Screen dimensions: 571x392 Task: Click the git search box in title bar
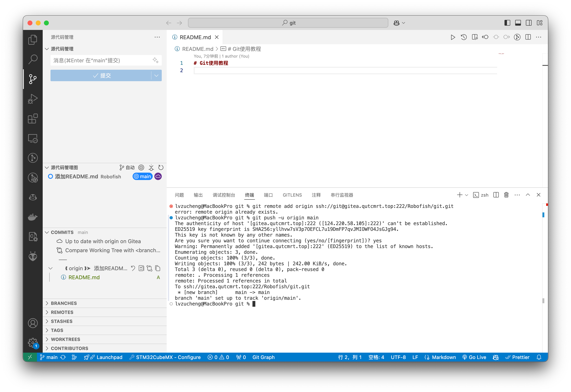(288, 23)
